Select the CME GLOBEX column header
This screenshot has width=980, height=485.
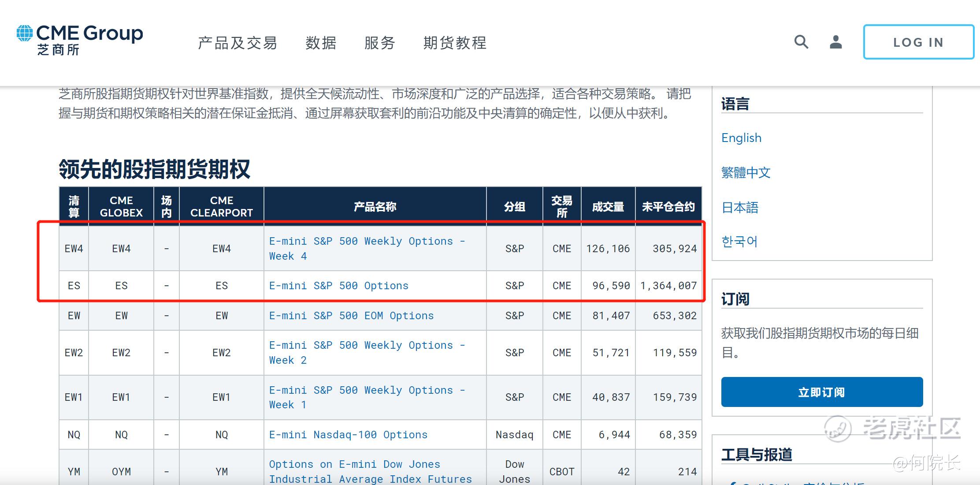pos(121,207)
